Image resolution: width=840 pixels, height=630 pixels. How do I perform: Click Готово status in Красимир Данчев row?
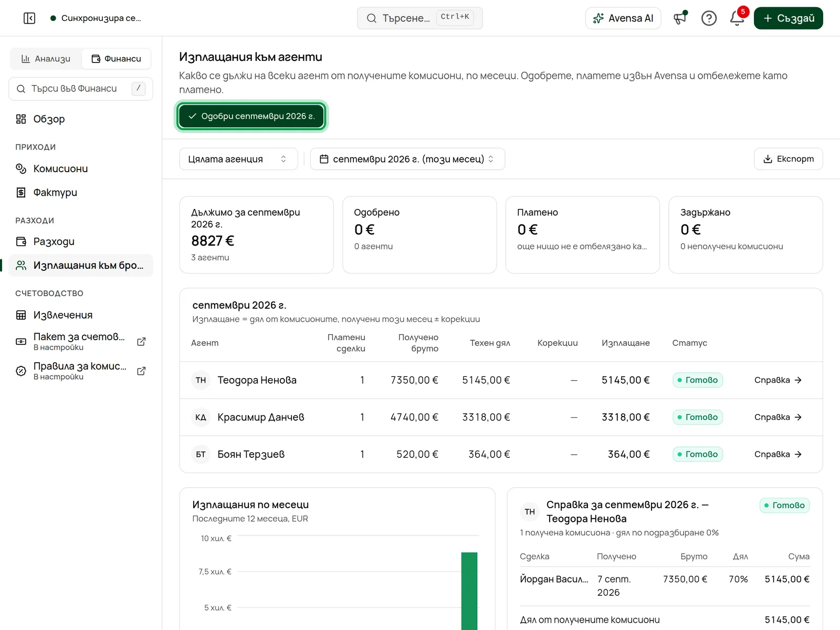tap(697, 417)
